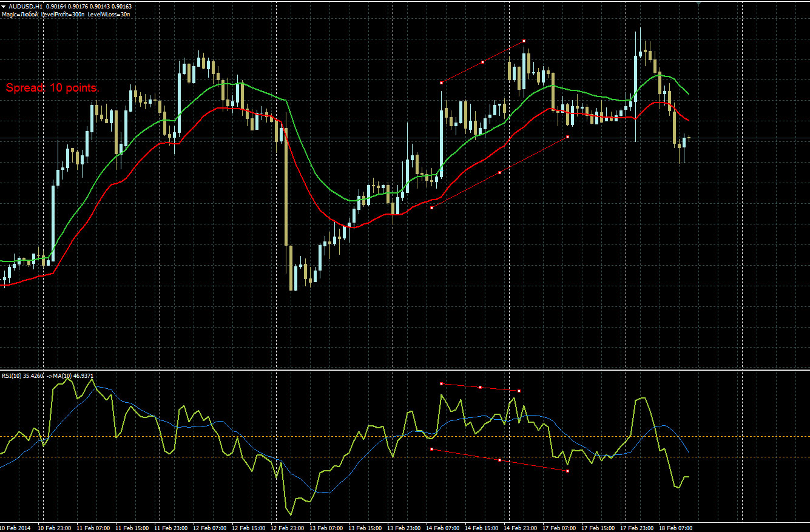Click the LevelProfit=300п parameter label
Viewport: 810px width, 532px height.
62,13
